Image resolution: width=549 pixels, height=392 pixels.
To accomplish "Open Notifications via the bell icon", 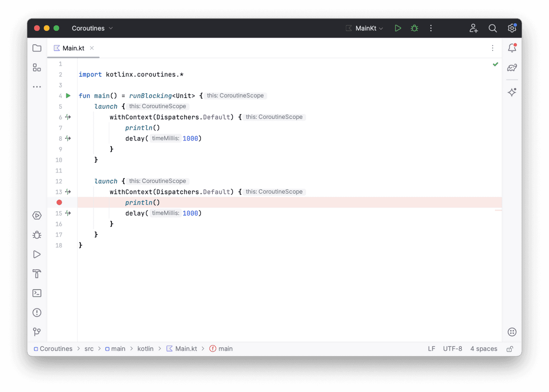I will coord(512,48).
